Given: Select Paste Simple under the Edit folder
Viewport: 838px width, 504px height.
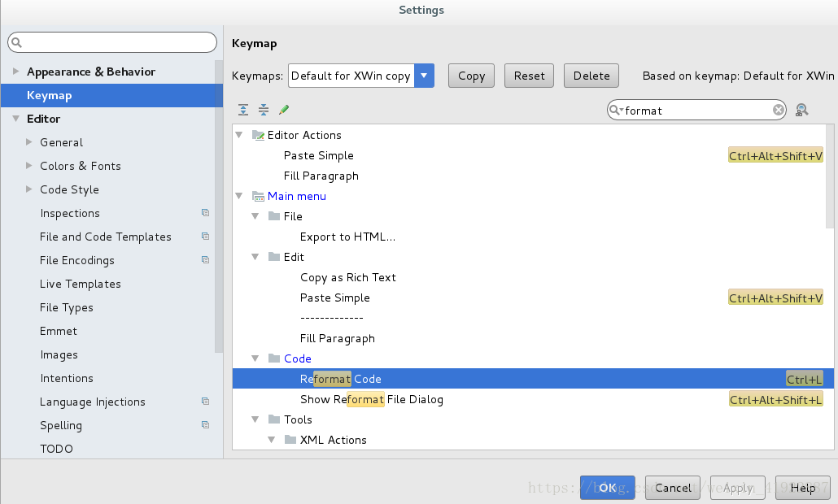Looking at the screenshot, I should pos(334,298).
